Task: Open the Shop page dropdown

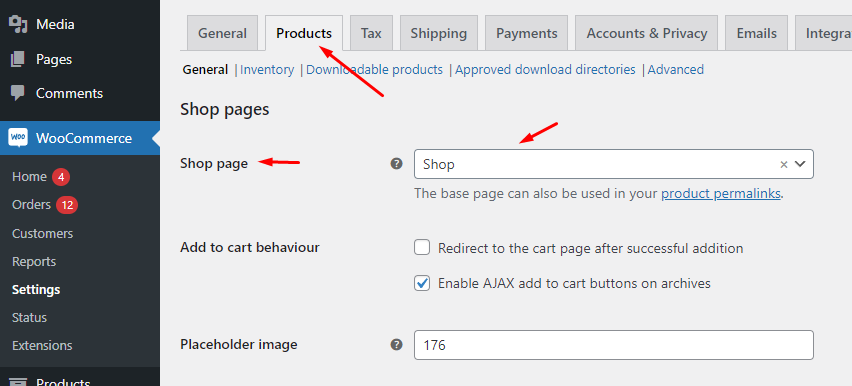Action: [x=613, y=164]
